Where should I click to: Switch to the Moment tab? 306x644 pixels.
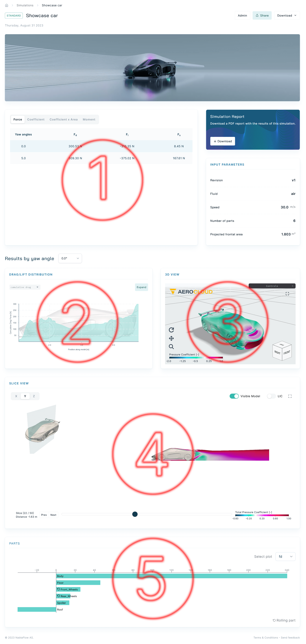[89, 120]
